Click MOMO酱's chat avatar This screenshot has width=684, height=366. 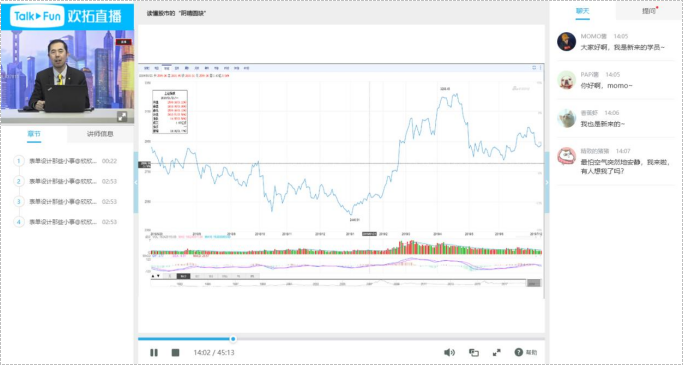[x=567, y=42]
